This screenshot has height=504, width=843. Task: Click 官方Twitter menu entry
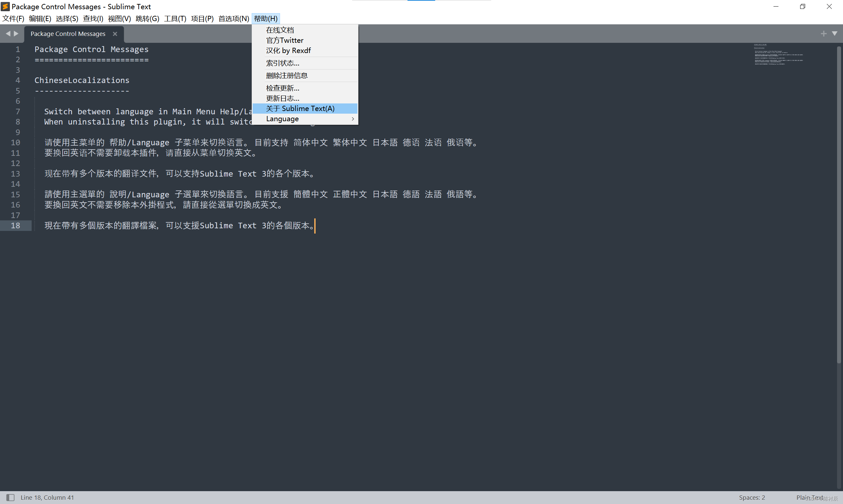tap(284, 40)
